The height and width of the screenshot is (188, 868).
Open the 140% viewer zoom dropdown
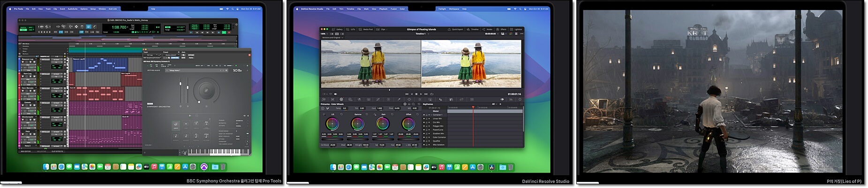[324, 34]
